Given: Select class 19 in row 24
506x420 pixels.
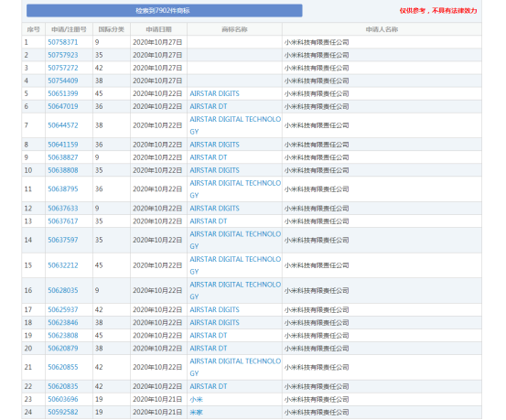Looking at the screenshot, I should click(99, 413).
